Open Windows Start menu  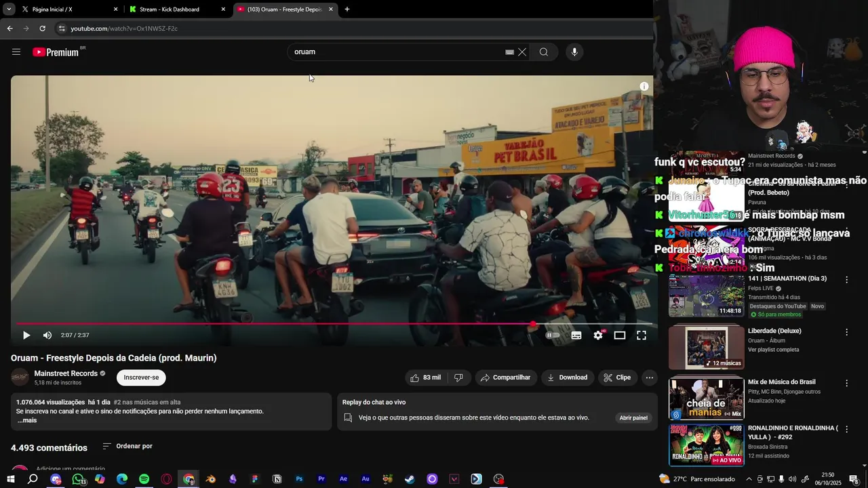tap(10, 479)
